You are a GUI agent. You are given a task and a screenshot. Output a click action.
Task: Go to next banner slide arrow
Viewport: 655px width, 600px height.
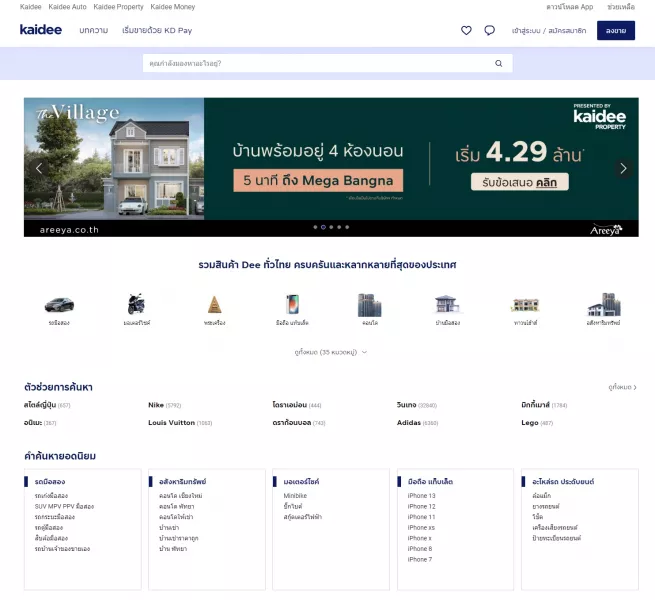pyautogui.click(x=623, y=168)
